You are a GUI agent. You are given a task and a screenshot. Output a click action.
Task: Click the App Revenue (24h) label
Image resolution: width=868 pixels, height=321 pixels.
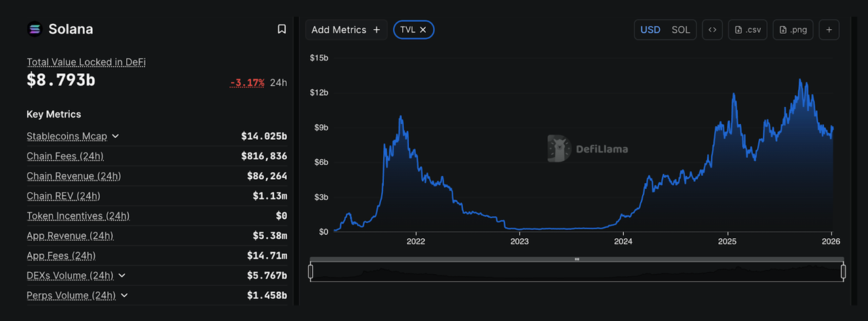tap(70, 236)
